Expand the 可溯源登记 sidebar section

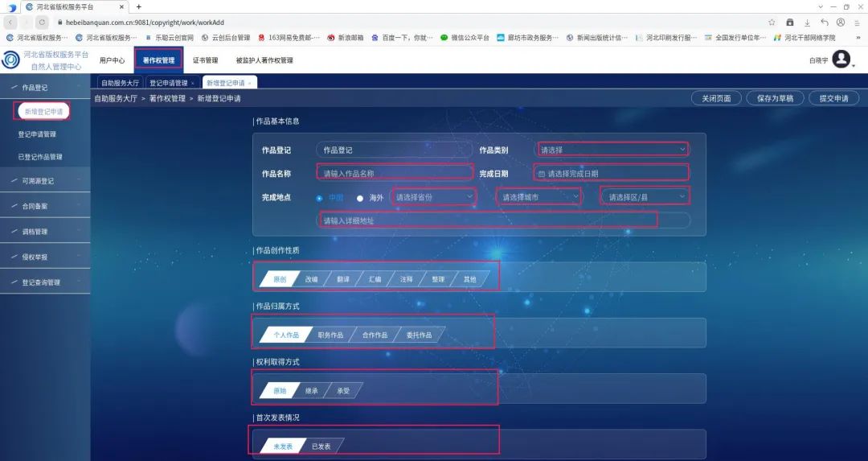(45, 181)
